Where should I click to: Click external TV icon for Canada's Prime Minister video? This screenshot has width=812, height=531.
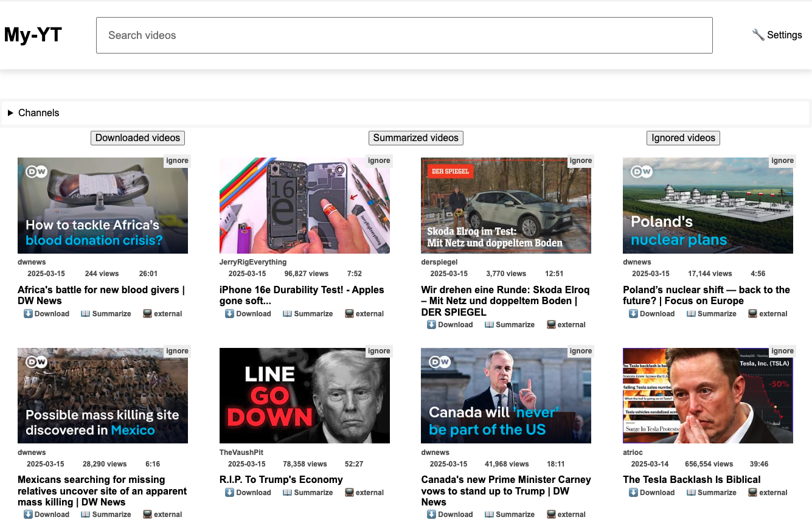click(551, 515)
